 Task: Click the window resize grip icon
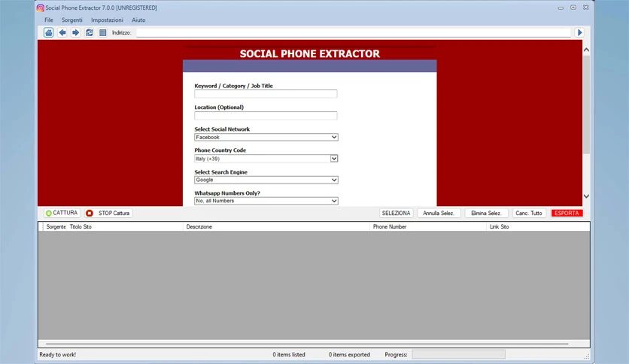click(586, 356)
